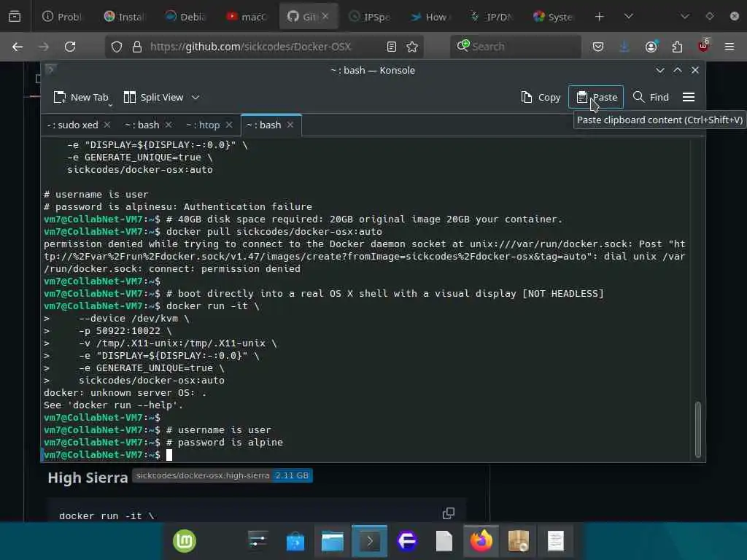This screenshot has height=560, width=747.
Task: Open the software store shopping bag icon
Action: click(295, 542)
